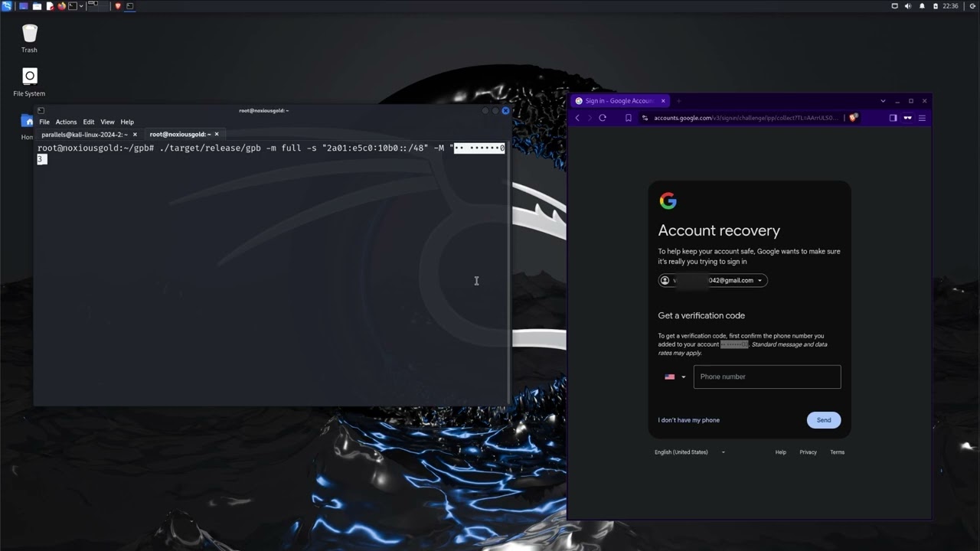Click the 'I don't have my phone' link
This screenshot has height=551, width=980.
tap(688, 419)
